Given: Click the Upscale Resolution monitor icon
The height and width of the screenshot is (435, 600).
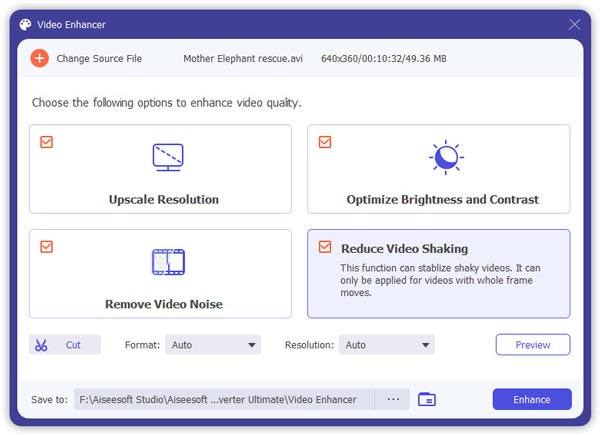Looking at the screenshot, I should click(x=167, y=156).
